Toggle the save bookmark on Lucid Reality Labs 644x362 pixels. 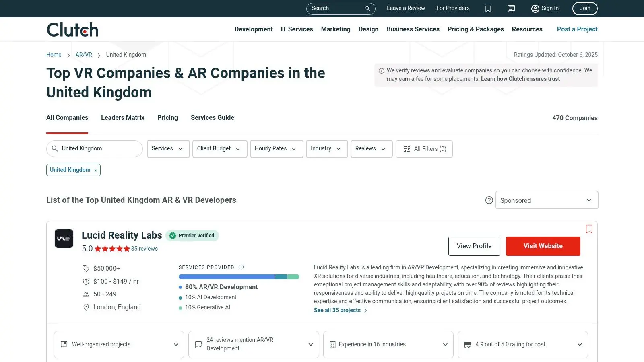pos(589,228)
